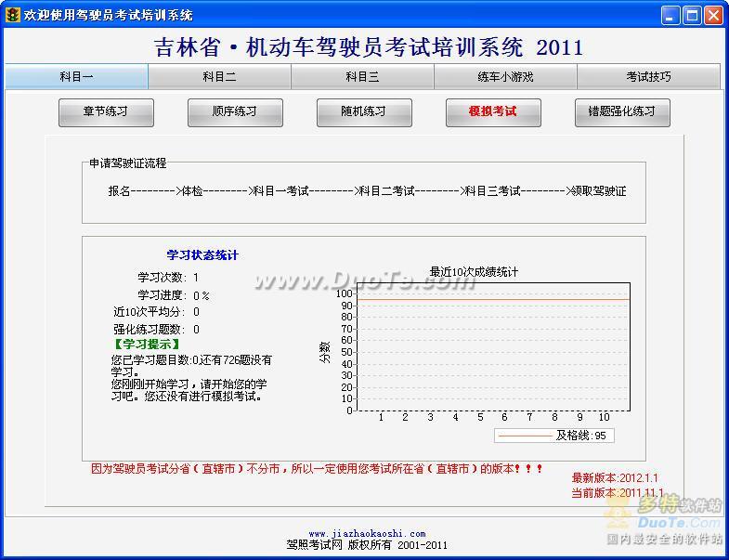Click the 最近10次成绩统计 chart area
Screen dimensions: 729x560
[493, 346]
